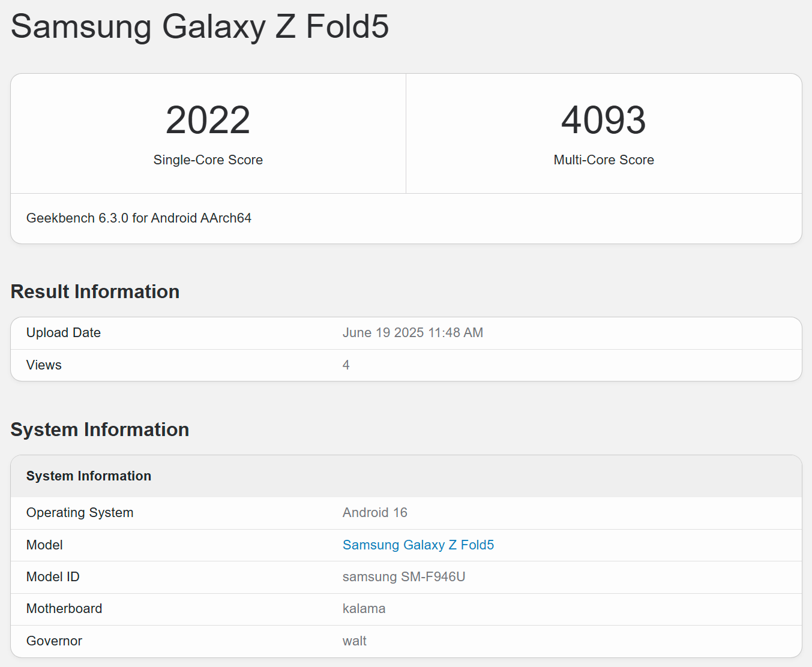Click the page title Samsung Galaxy Z Fold5

pos(200,26)
